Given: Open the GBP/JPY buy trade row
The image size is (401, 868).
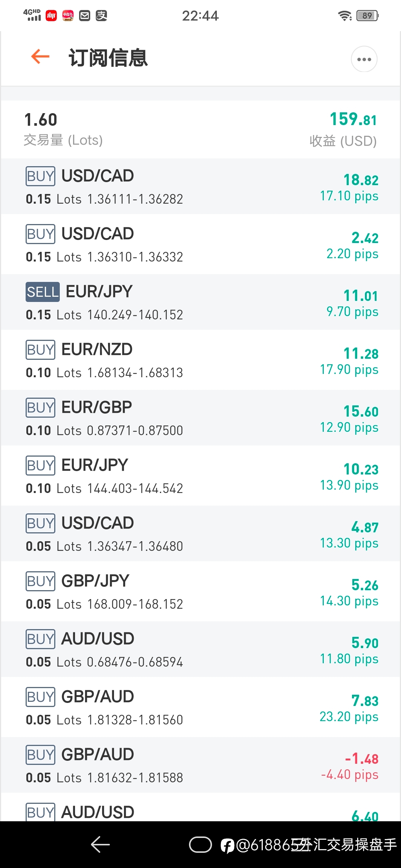Looking at the screenshot, I should coord(200,592).
